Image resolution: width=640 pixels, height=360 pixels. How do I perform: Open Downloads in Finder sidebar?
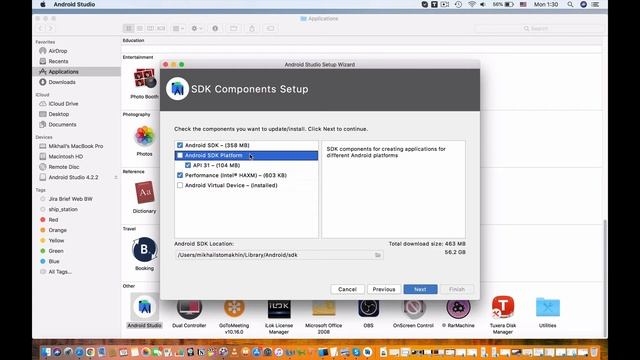62,82
